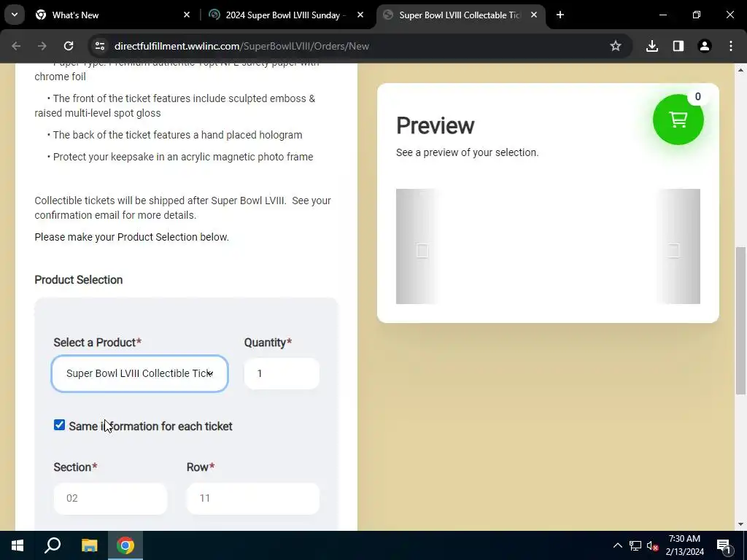747x560 pixels.
Task: Open Windows taskbar search
Action: coord(53,545)
